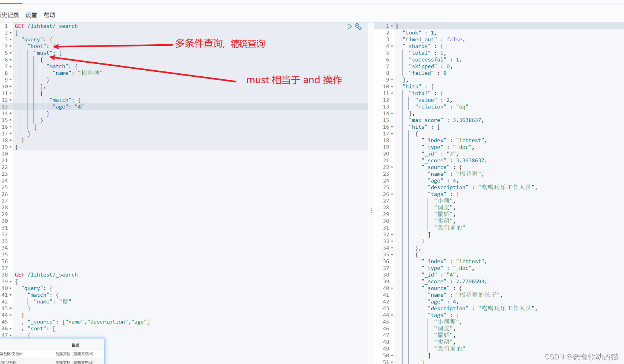Collapse the response "total" fold at line 11

coord(392,93)
